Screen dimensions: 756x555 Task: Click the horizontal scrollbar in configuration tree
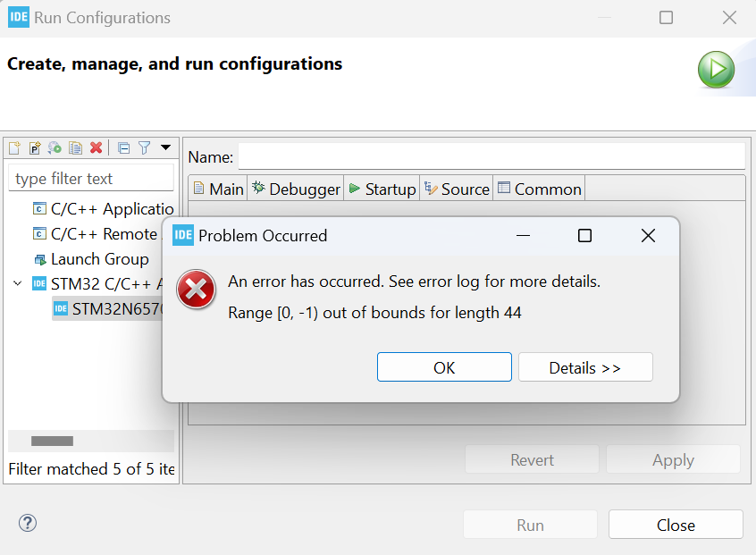53,441
